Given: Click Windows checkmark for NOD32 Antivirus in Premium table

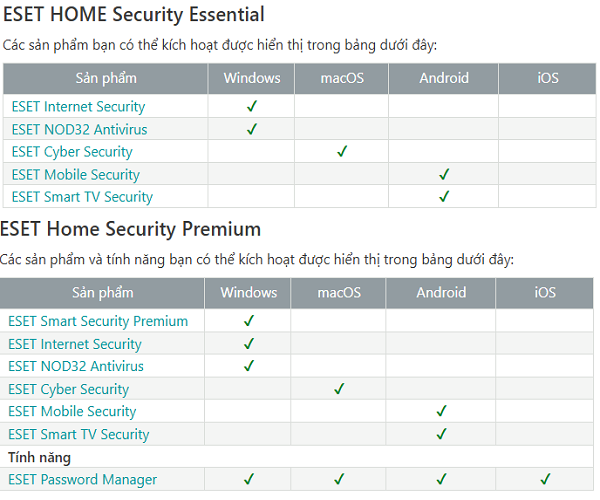Looking at the screenshot, I should [x=249, y=366].
